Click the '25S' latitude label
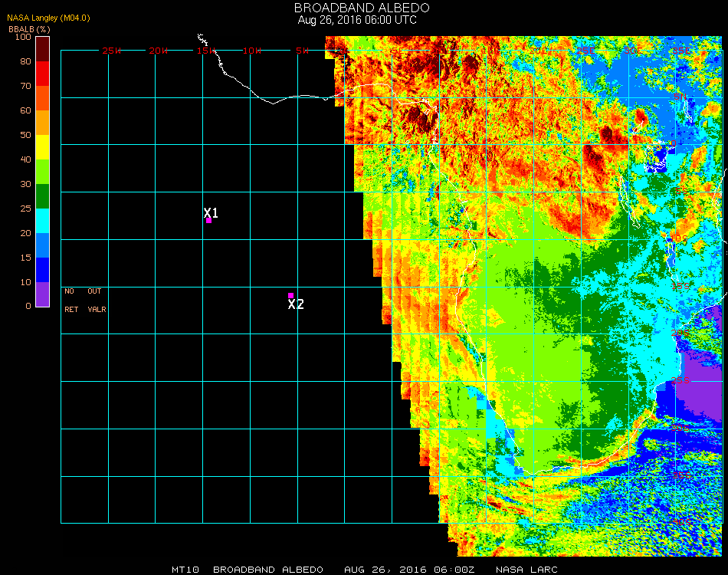728x575 pixels. pos(680,380)
